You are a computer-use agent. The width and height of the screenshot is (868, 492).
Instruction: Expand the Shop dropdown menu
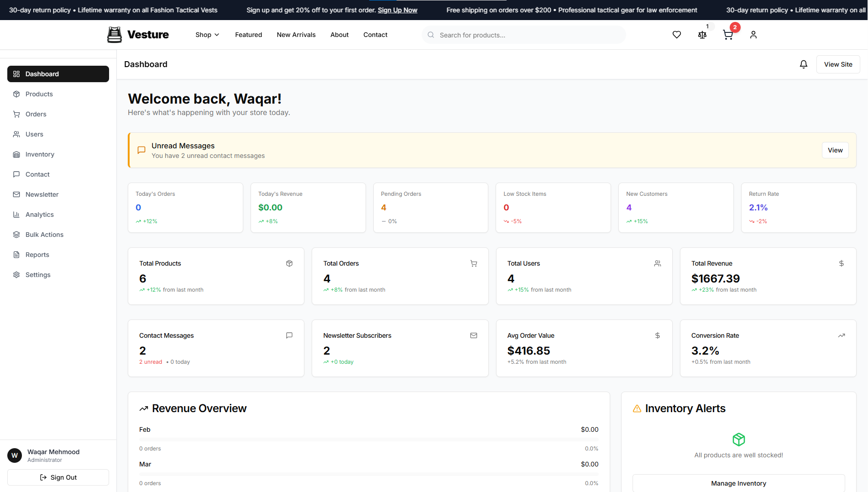[x=207, y=35]
